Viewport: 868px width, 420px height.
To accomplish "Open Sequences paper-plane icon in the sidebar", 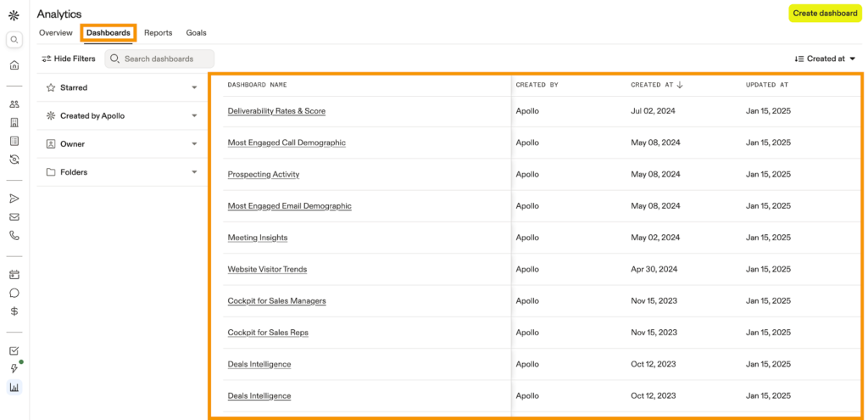I will (14, 199).
